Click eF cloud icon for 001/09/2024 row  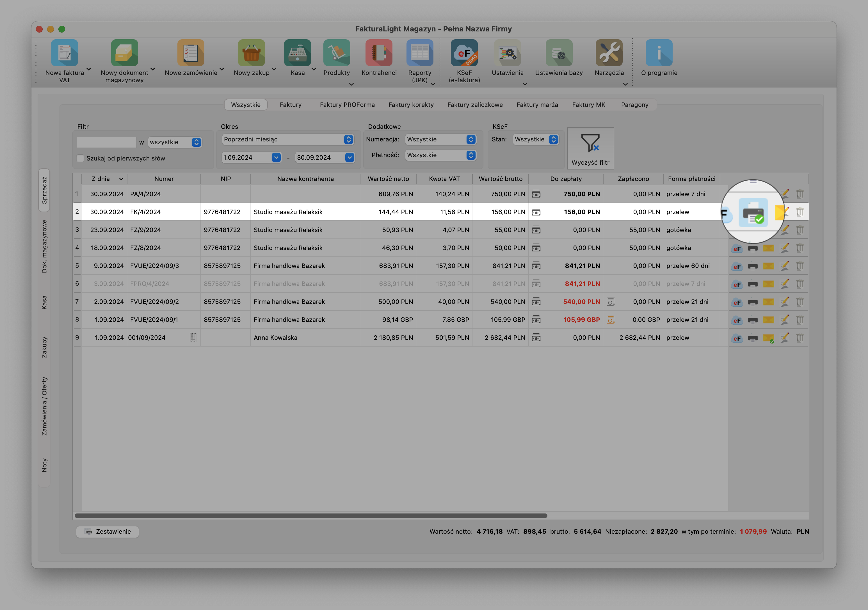[736, 338]
